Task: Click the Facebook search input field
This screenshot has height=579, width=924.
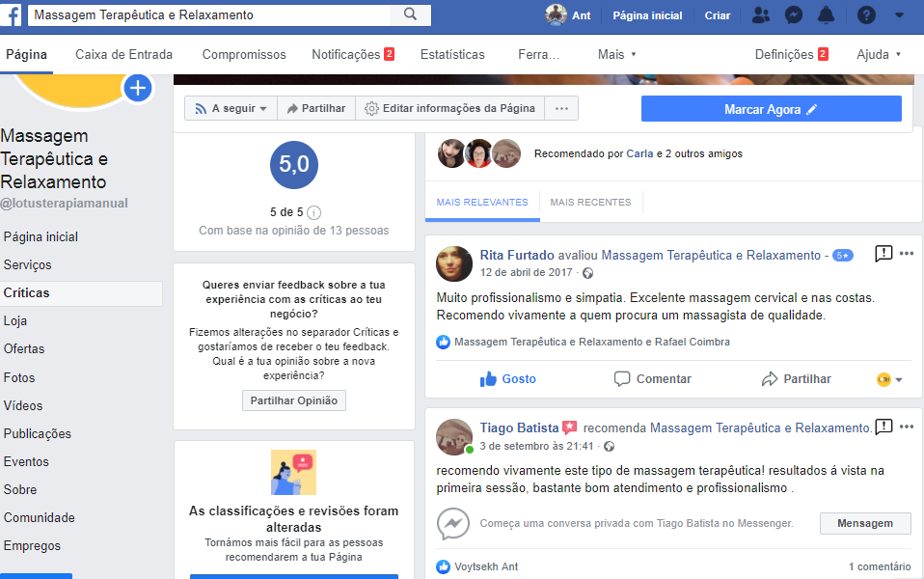Action: pyautogui.click(x=212, y=15)
